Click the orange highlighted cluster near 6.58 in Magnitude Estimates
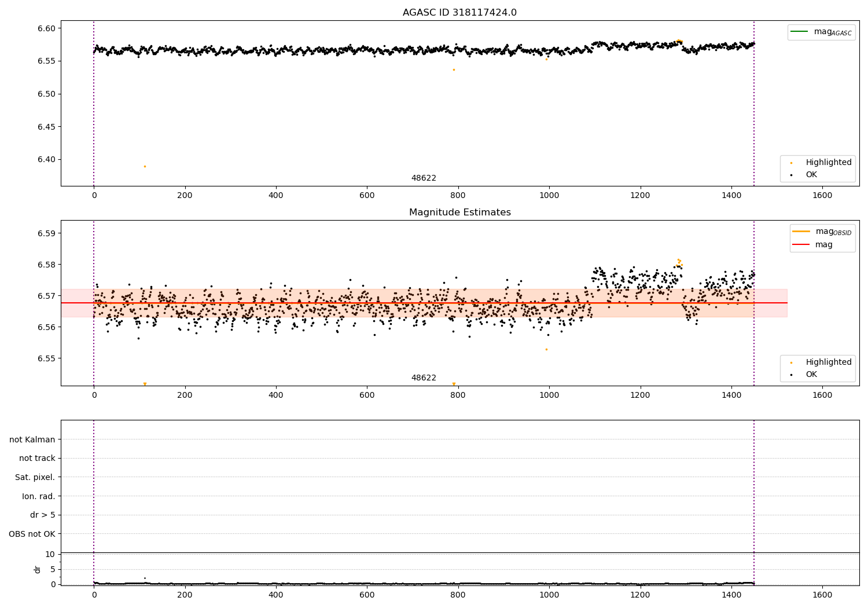Viewport: 868px width, 608px height. tap(679, 262)
